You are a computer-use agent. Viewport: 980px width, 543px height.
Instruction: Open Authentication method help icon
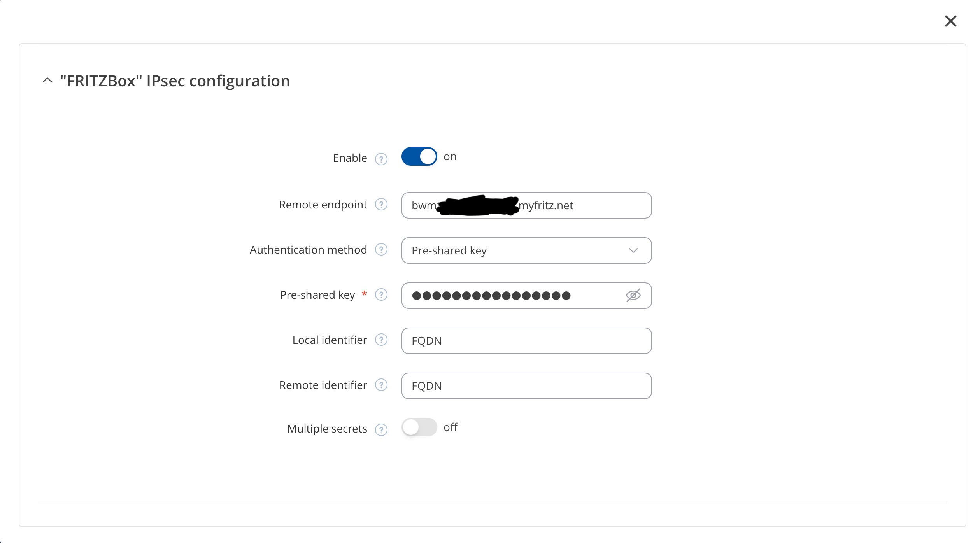click(381, 249)
